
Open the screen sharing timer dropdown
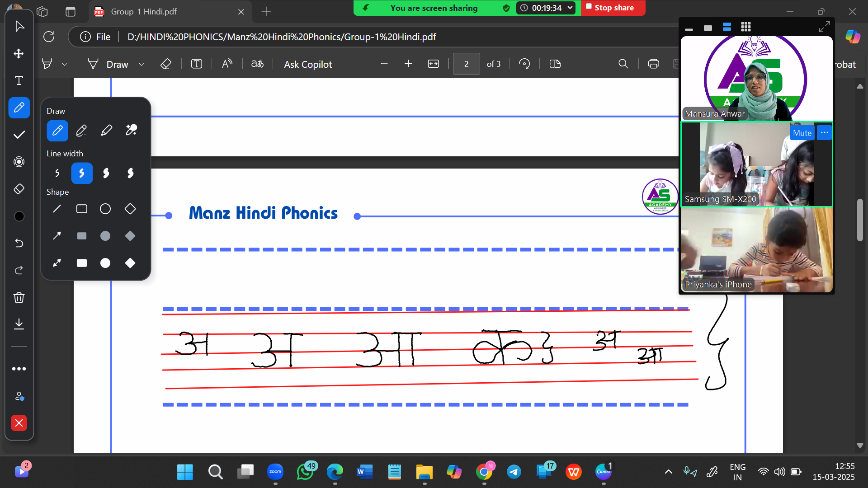pyautogui.click(x=570, y=8)
